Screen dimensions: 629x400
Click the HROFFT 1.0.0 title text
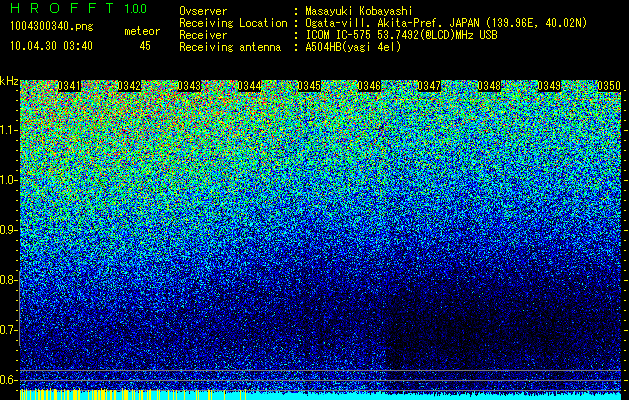tap(79, 8)
